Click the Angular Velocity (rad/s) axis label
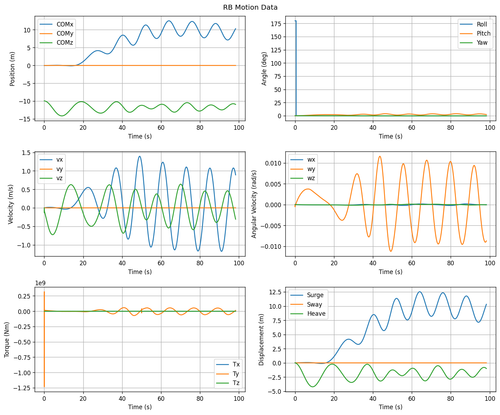This screenshot has height=415, width=500. tap(254, 204)
